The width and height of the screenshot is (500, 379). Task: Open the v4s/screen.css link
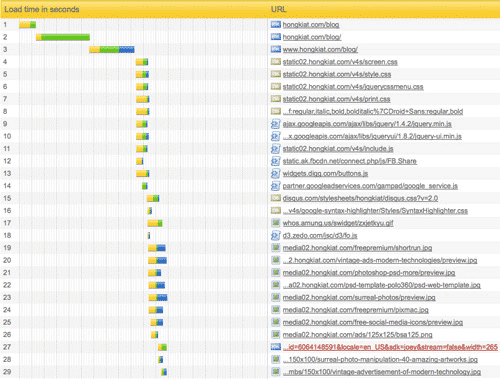coord(340,62)
